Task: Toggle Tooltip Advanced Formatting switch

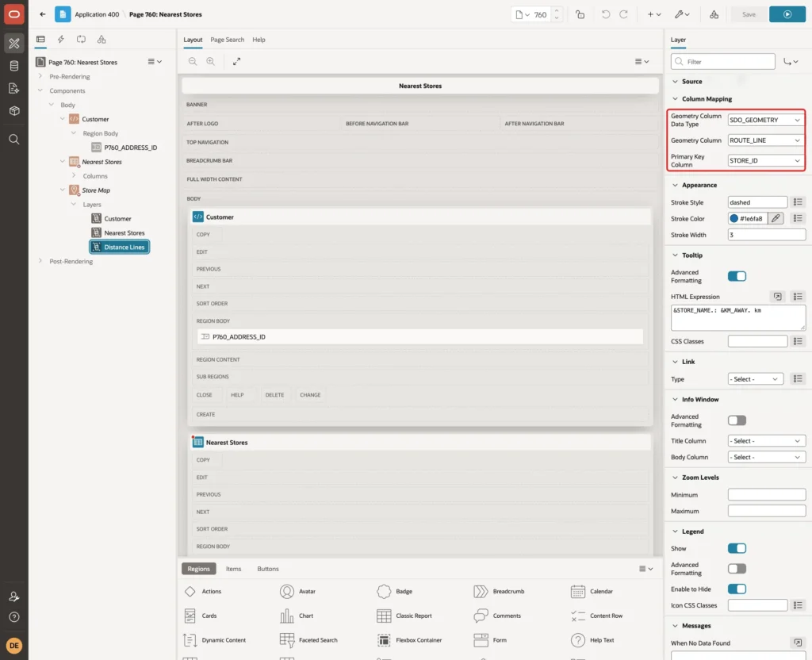Action: point(737,276)
